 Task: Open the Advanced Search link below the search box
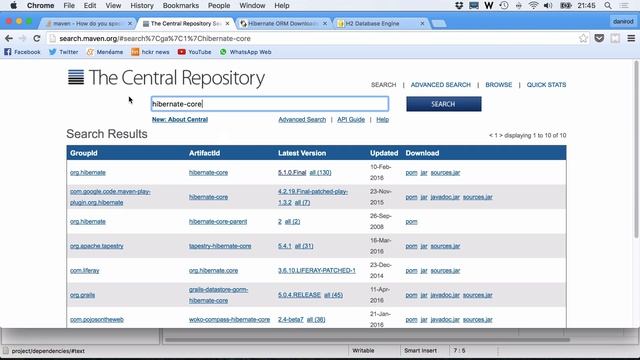pos(302,120)
